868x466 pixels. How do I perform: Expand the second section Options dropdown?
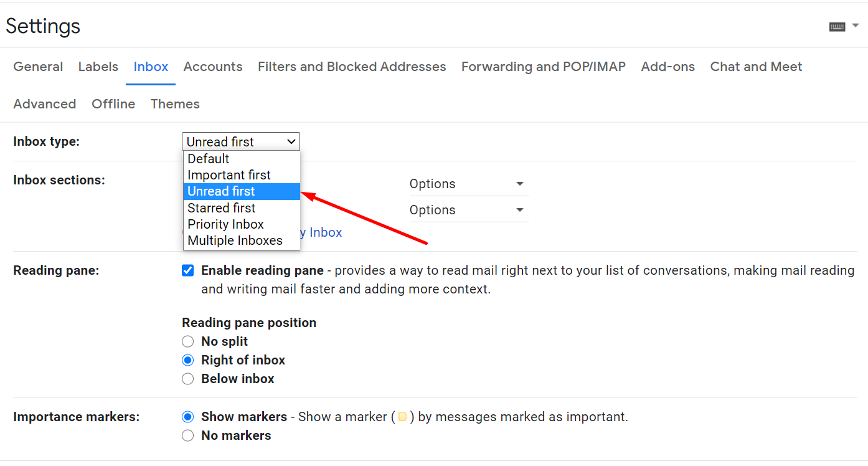(x=469, y=210)
